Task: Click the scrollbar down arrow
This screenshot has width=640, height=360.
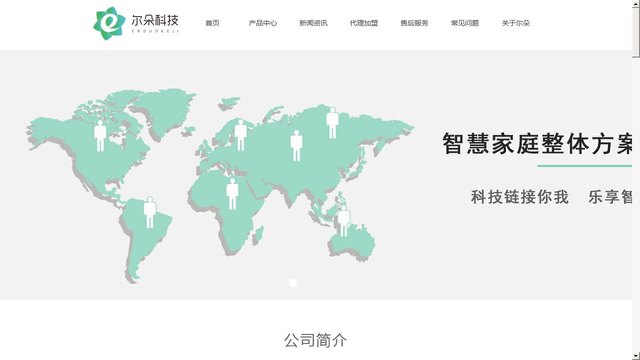Action: (x=636, y=357)
